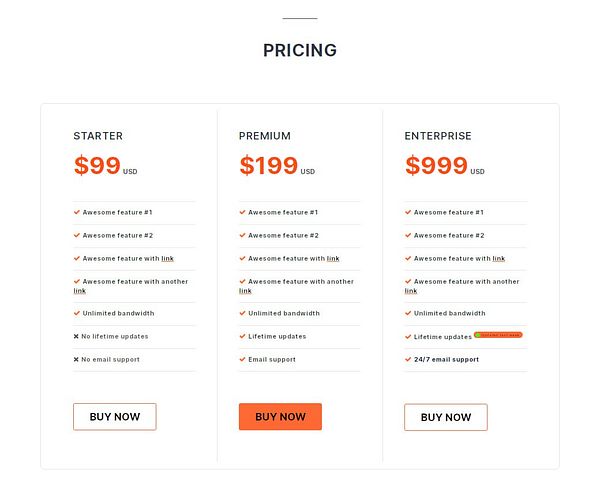Click checkmark beside Premium Email support

point(242,360)
